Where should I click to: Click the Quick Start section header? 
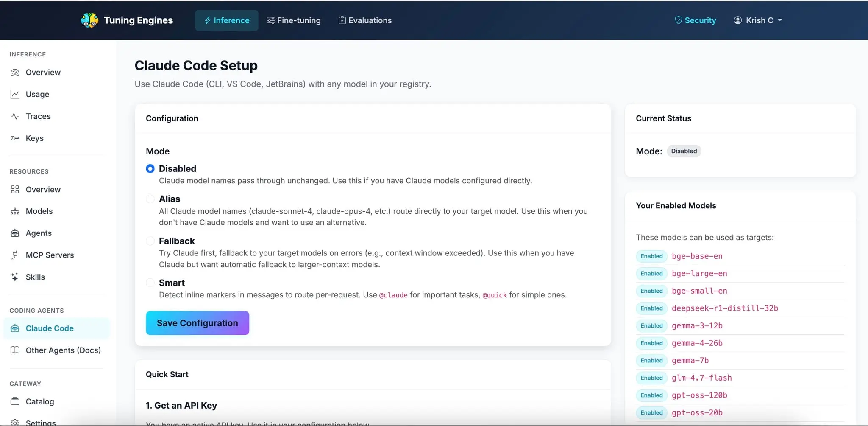point(167,374)
